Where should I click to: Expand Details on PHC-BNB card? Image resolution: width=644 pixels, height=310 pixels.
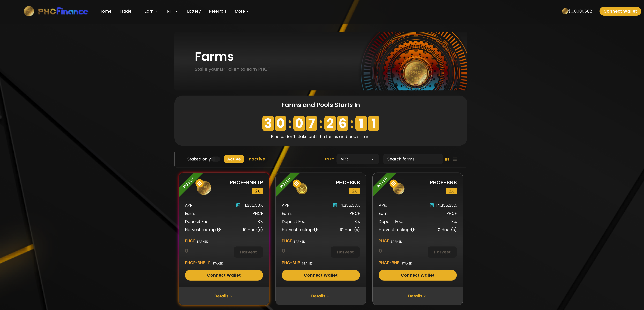coord(320,296)
